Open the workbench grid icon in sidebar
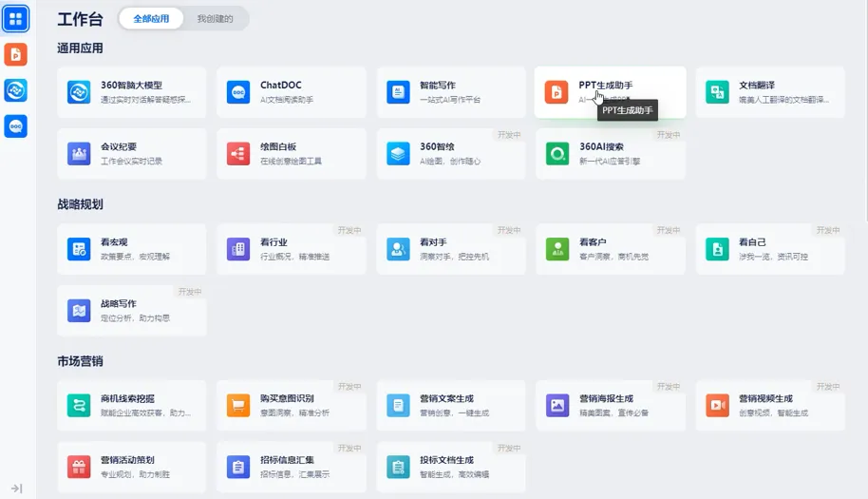The width and height of the screenshot is (868, 499). (x=15, y=19)
